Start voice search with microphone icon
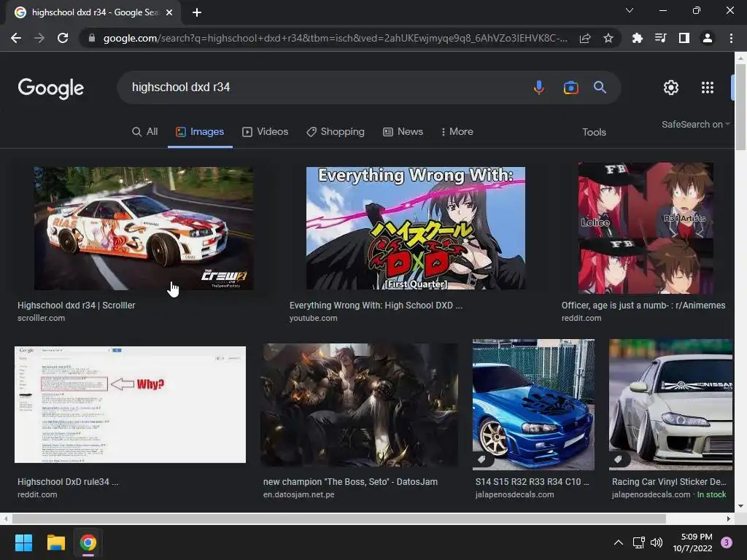Image resolution: width=747 pixels, height=560 pixels. [539, 87]
